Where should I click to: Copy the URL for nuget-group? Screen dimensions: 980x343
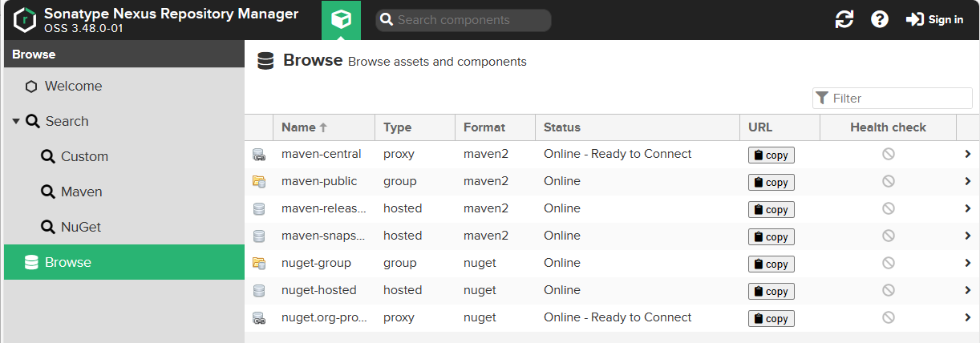[x=771, y=264]
